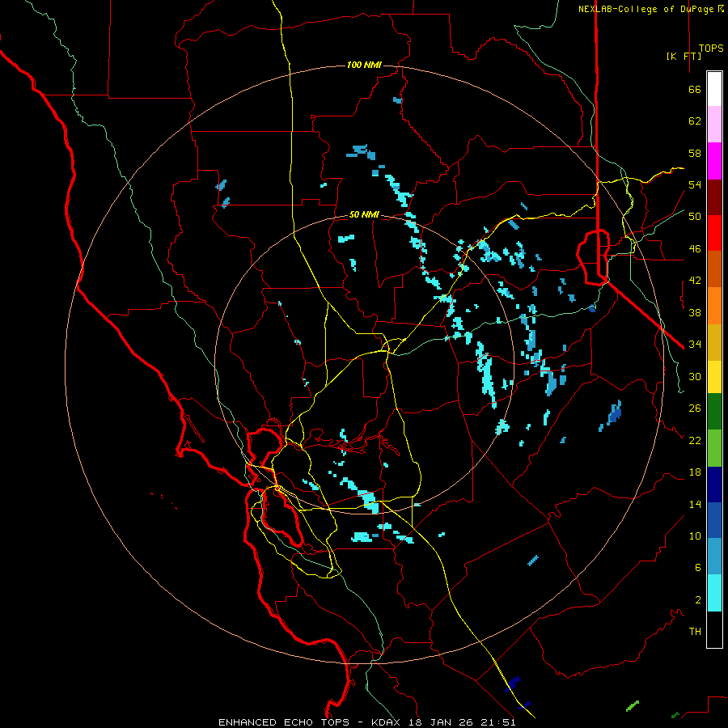The image size is (728, 728).
Task: Click the '34' legend value
Action: point(695,344)
